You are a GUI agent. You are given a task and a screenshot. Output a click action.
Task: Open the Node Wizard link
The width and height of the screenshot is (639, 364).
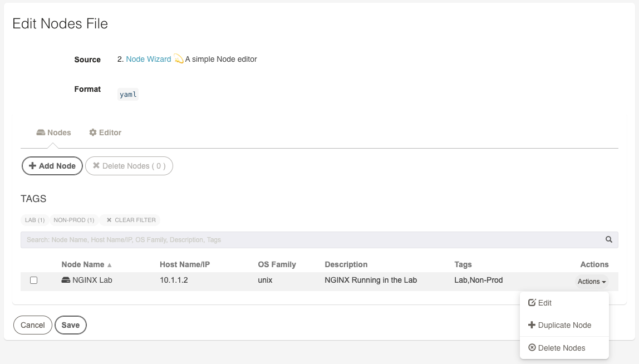[x=148, y=59]
